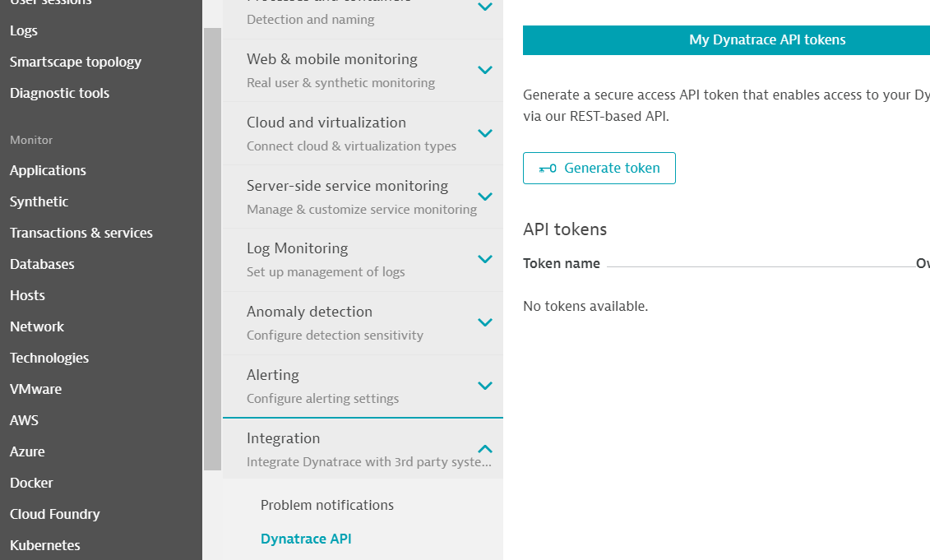Image resolution: width=930 pixels, height=560 pixels.
Task: Expand the Alerting section
Action: pyautogui.click(x=484, y=386)
